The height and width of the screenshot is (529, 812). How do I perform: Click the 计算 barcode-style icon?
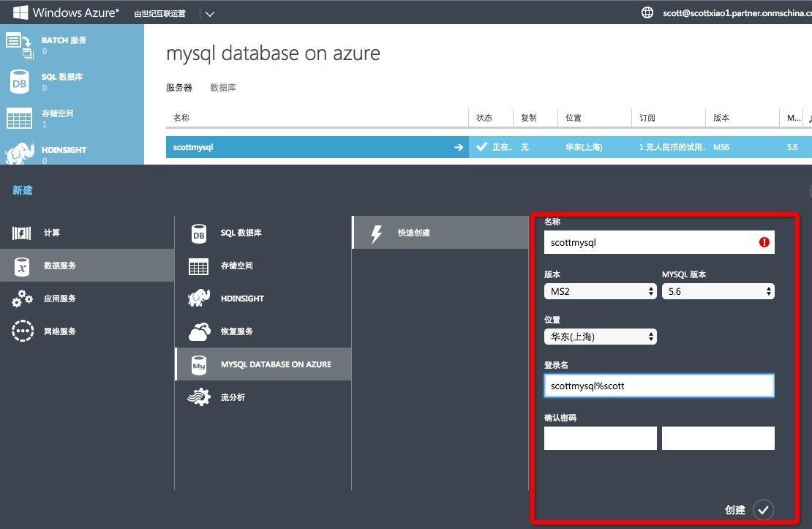[x=22, y=233]
